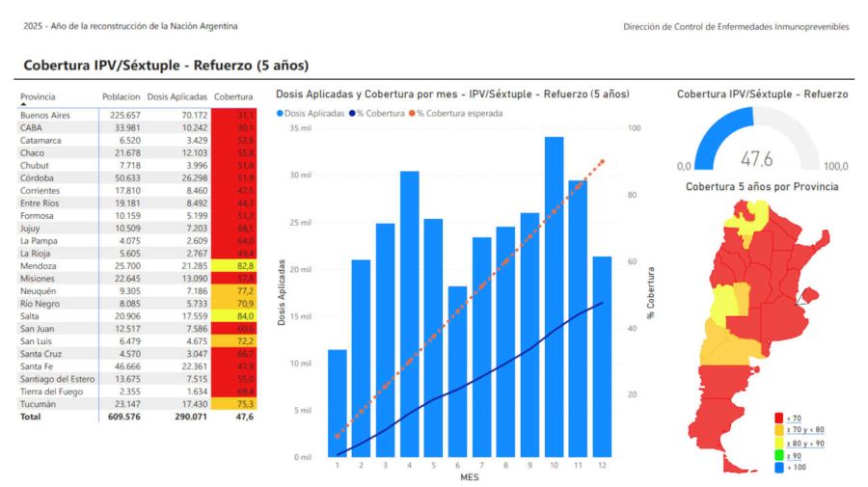
Task: Click the yellow ≥ 80 y < 90 legend square
Action: coord(778,443)
